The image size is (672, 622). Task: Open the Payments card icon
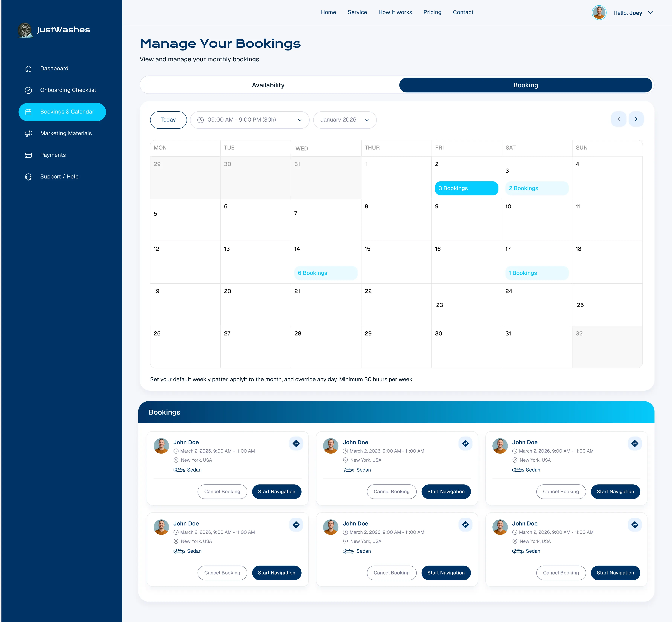click(28, 155)
